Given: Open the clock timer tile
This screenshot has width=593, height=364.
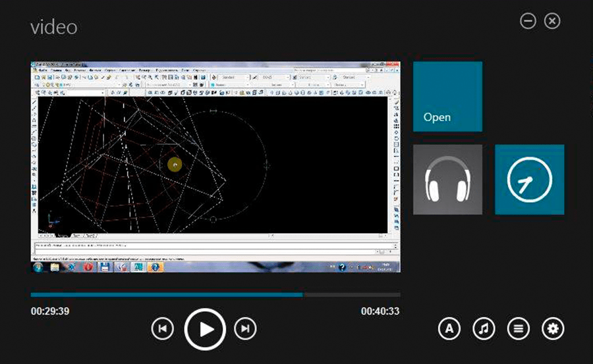Looking at the screenshot, I should click(x=529, y=180).
